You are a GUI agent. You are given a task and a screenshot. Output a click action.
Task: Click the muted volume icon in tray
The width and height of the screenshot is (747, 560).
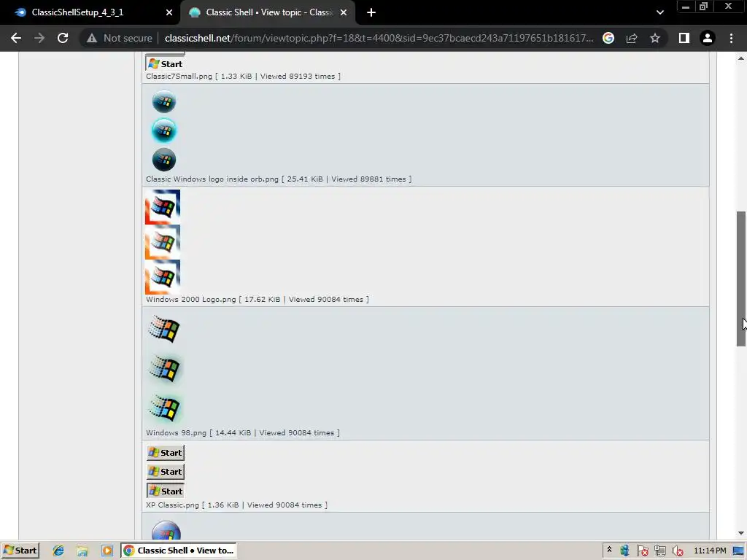pyautogui.click(x=677, y=551)
